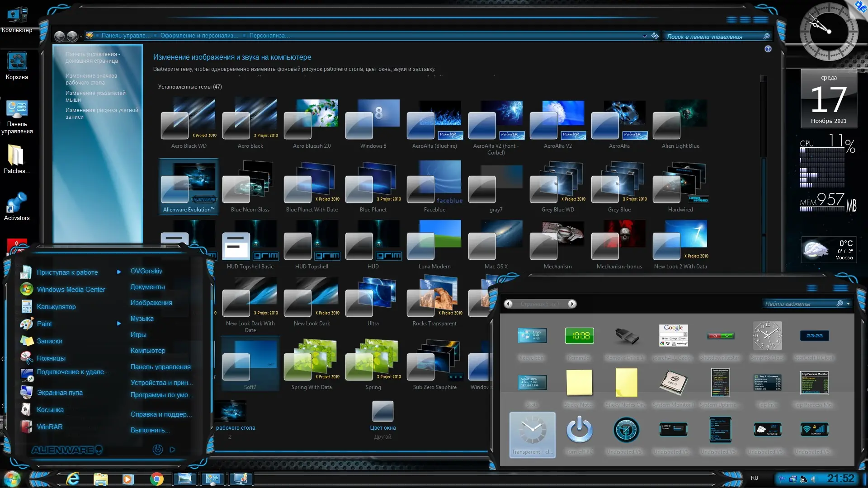Click the Start menu shutdown power icon

(x=157, y=450)
